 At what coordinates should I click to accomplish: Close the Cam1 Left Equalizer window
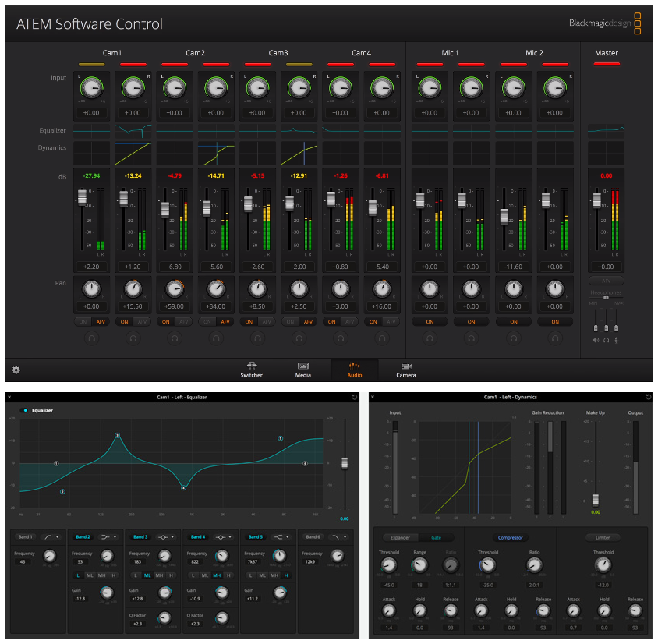click(x=9, y=397)
